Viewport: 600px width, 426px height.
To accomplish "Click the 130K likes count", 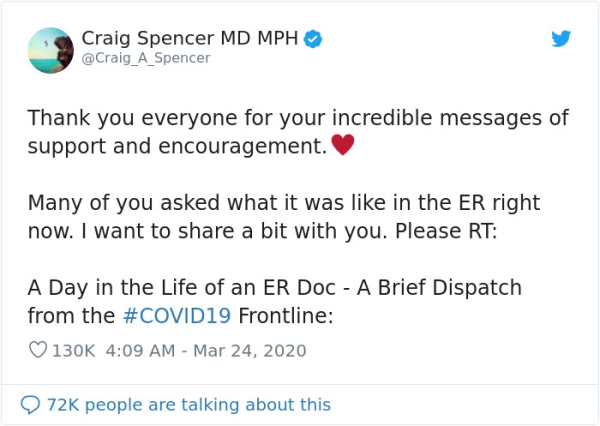I will click(x=73, y=351).
